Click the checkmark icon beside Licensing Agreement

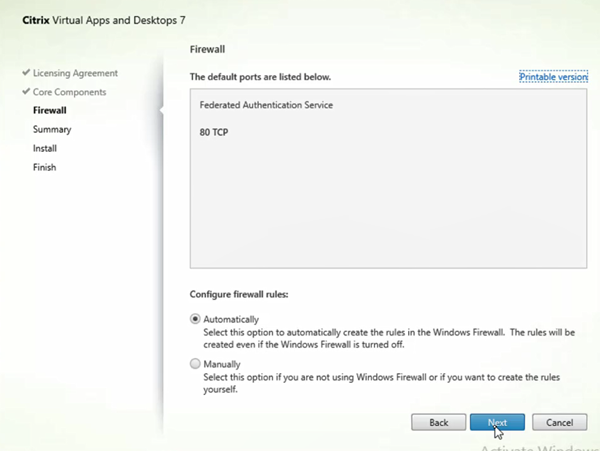(25, 74)
